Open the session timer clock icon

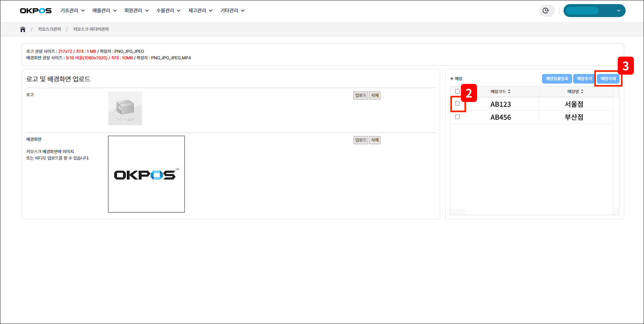546,11
